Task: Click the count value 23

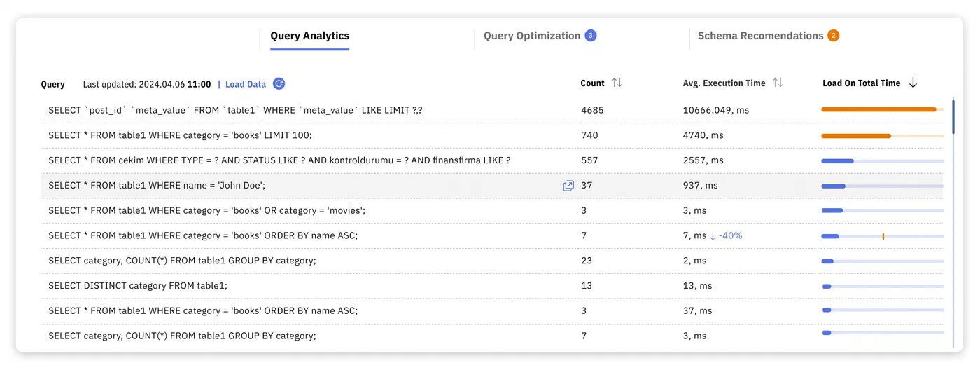Action: [x=587, y=261]
